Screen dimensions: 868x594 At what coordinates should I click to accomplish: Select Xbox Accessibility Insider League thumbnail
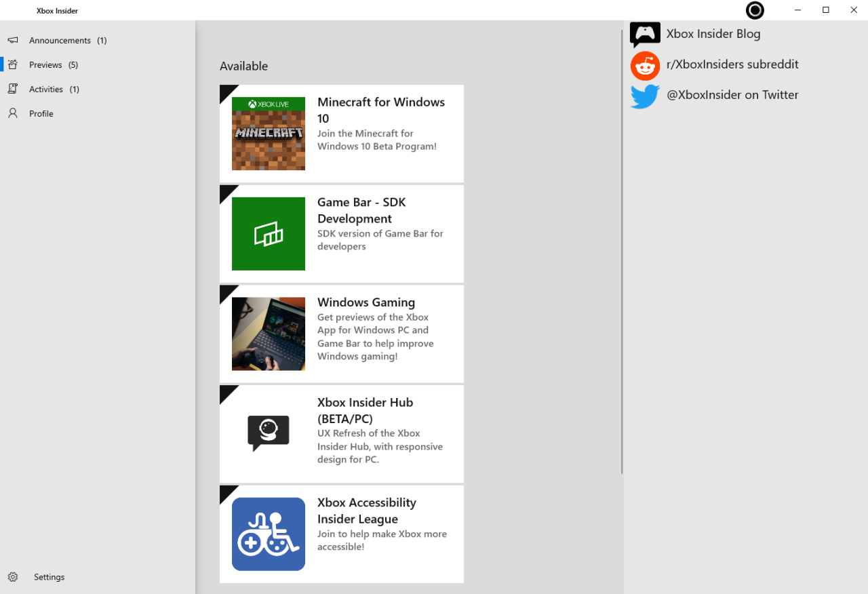(x=269, y=534)
